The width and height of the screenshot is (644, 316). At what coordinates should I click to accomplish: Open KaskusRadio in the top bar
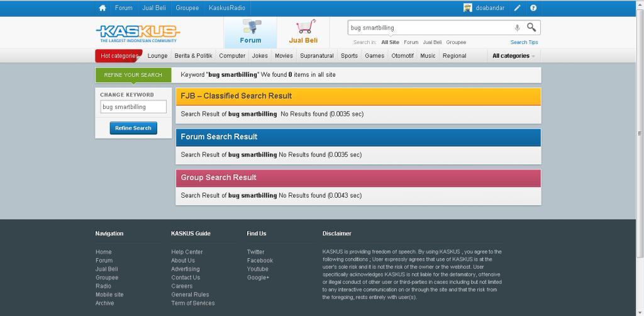(227, 8)
